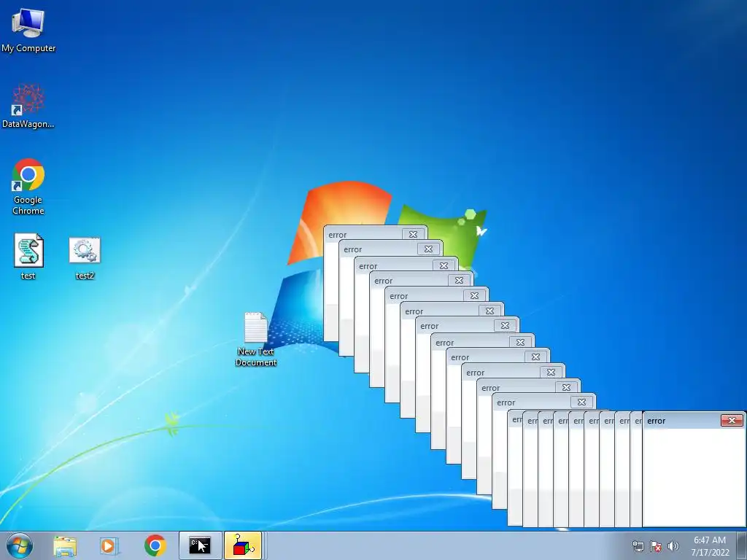Launch Chrome from the taskbar
Screen dimensions: 747x560
point(155,545)
